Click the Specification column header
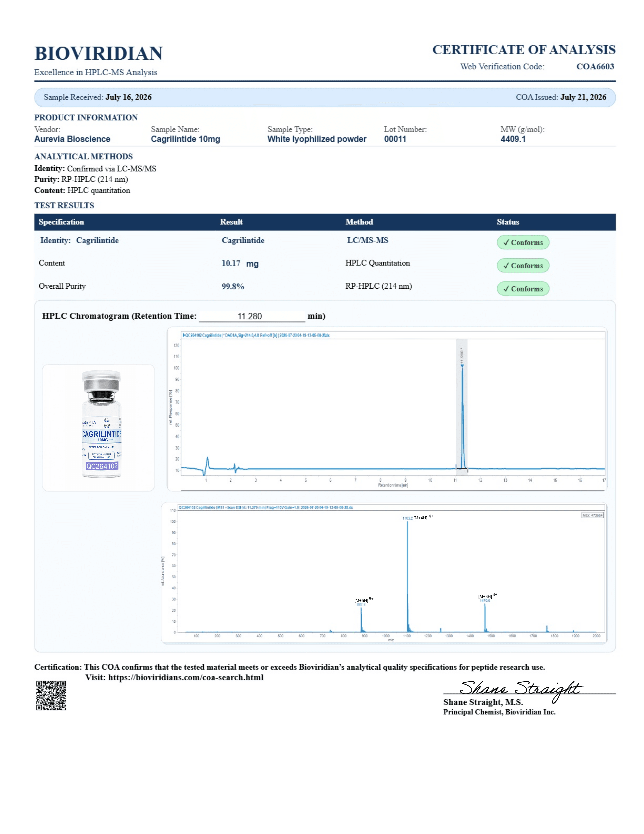 pos(61,222)
